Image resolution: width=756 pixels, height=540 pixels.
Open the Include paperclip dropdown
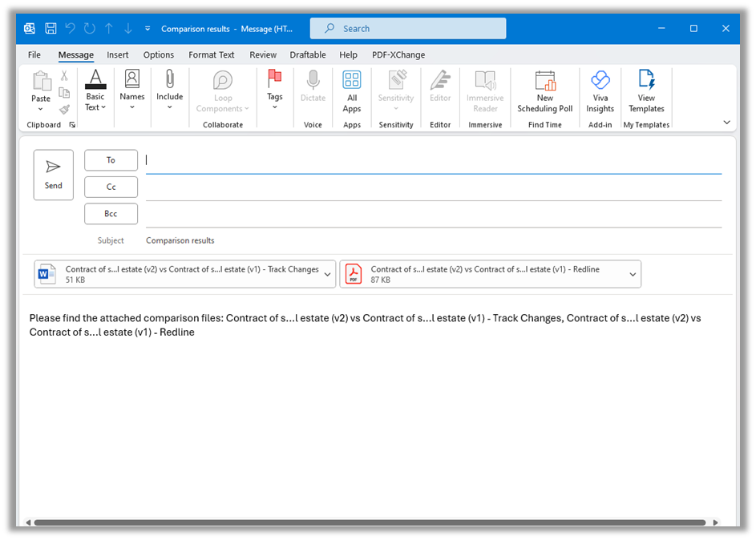170,90
